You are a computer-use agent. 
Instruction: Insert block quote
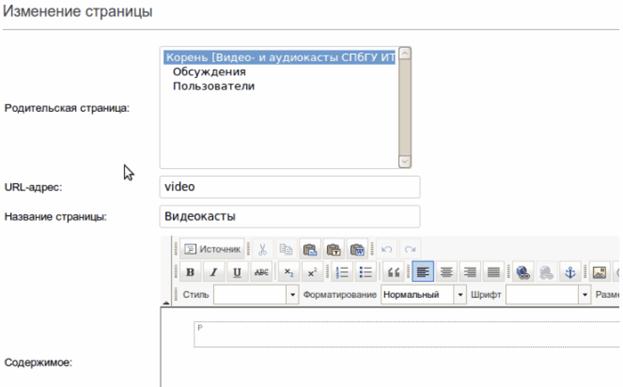pyautogui.click(x=393, y=272)
